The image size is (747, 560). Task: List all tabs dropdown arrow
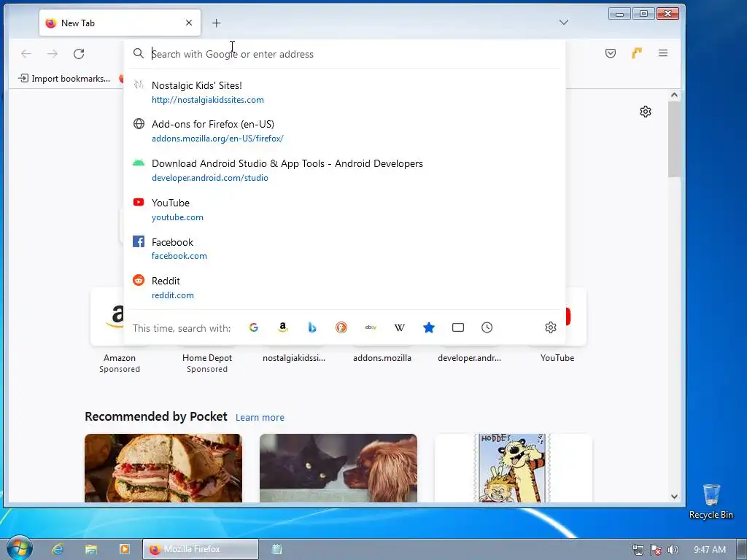click(x=564, y=23)
